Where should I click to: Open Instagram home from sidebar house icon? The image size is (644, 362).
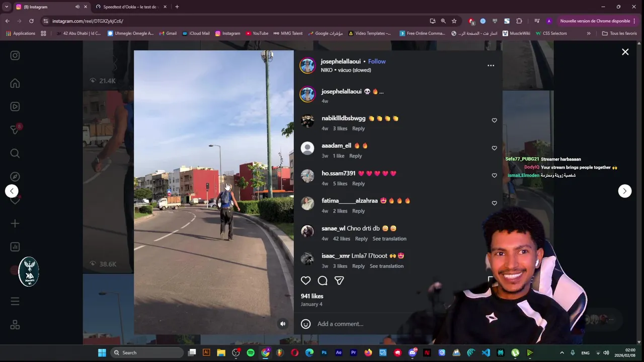click(15, 83)
